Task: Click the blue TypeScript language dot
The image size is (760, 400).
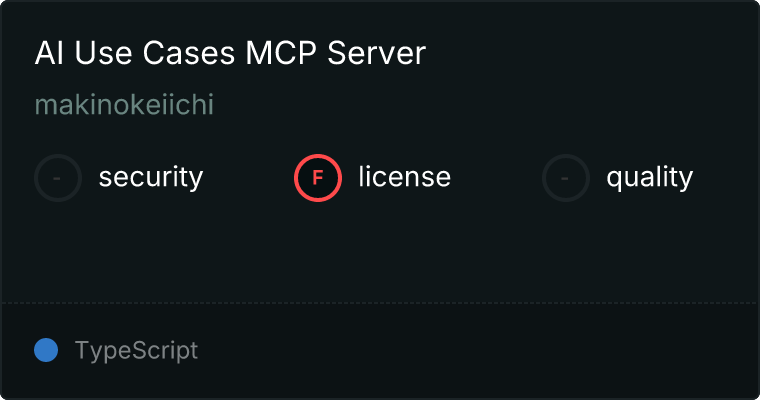Action: (x=46, y=350)
